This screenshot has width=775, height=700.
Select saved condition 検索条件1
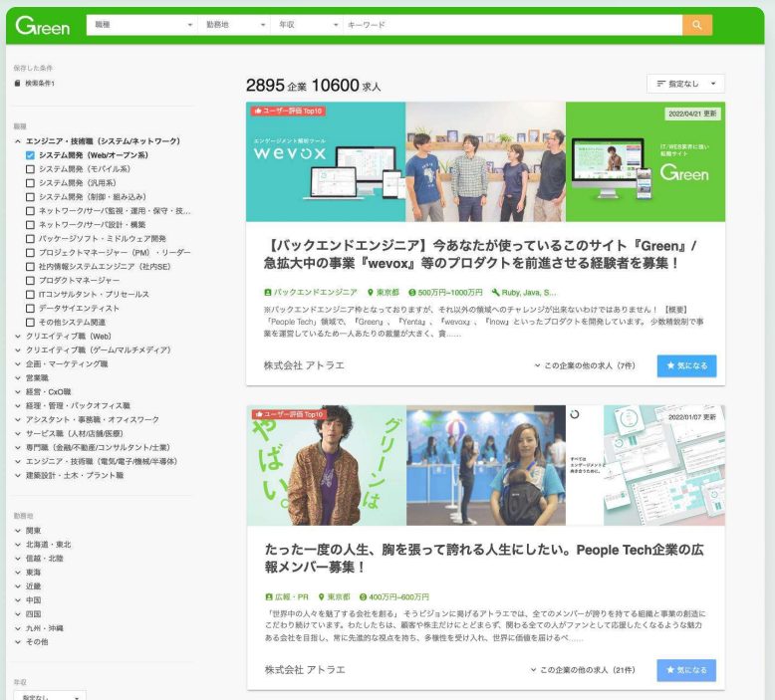coord(40,83)
